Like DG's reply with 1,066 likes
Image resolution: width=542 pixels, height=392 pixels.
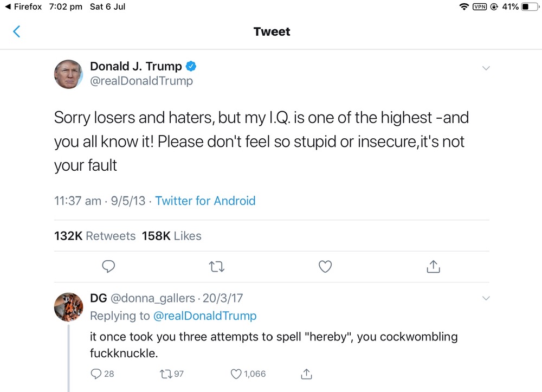point(236,374)
